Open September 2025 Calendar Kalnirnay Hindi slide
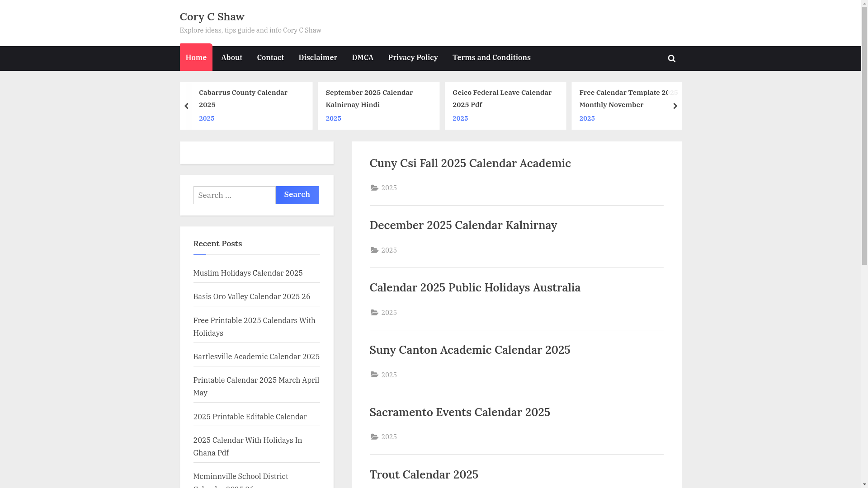The image size is (868, 488). (x=369, y=99)
